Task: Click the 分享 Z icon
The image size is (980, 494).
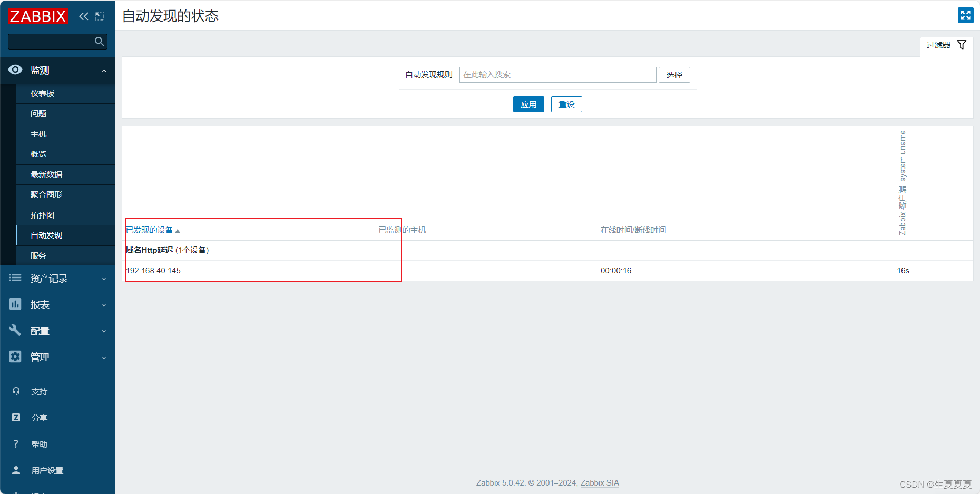Action: (16, 418)
